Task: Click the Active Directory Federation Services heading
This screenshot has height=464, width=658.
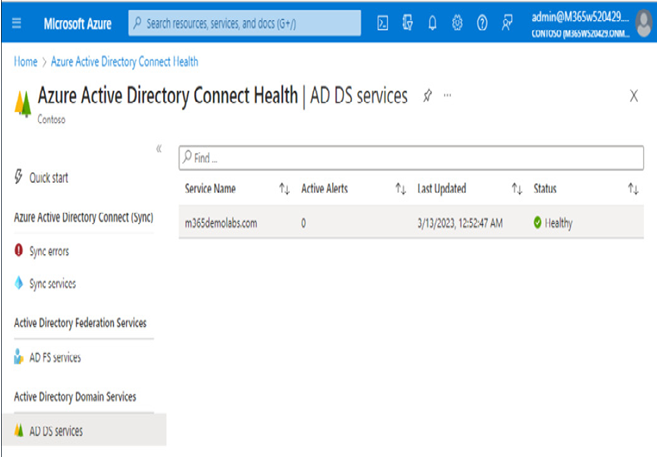Action: pyautogui.click(x=80, y=323)
